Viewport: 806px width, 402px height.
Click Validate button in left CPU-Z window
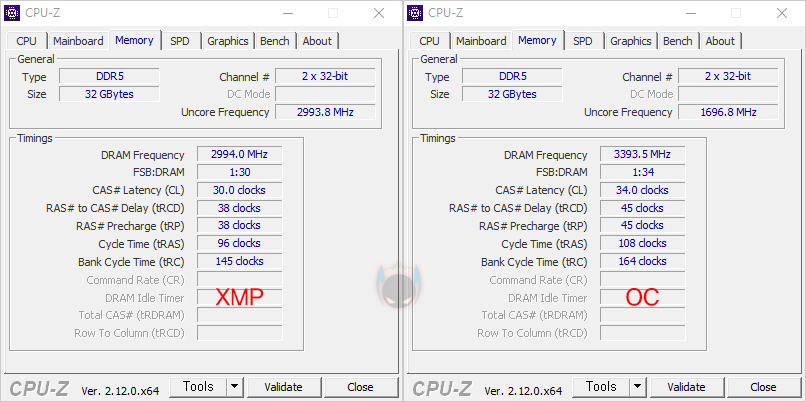click(x=283, y=387)
